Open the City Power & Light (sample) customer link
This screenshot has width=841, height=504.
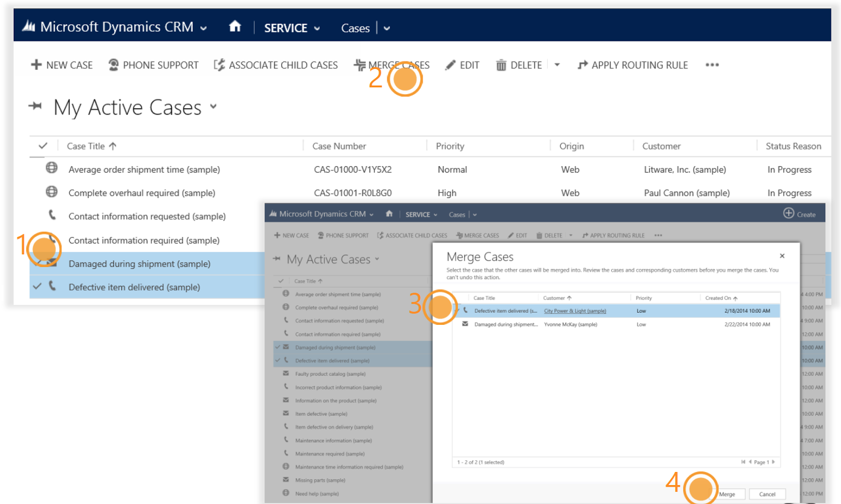click(575, 311)
